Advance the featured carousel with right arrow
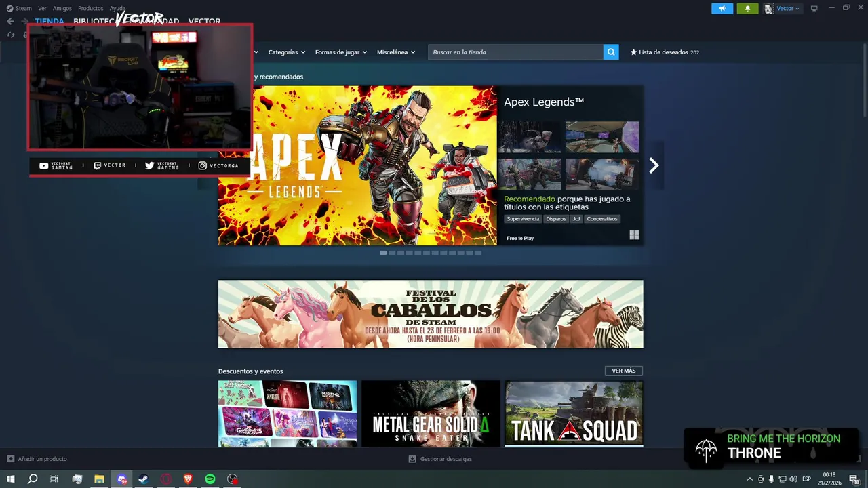Image resolution: width=868 pixels, height=488 pixels. point(654,165)
